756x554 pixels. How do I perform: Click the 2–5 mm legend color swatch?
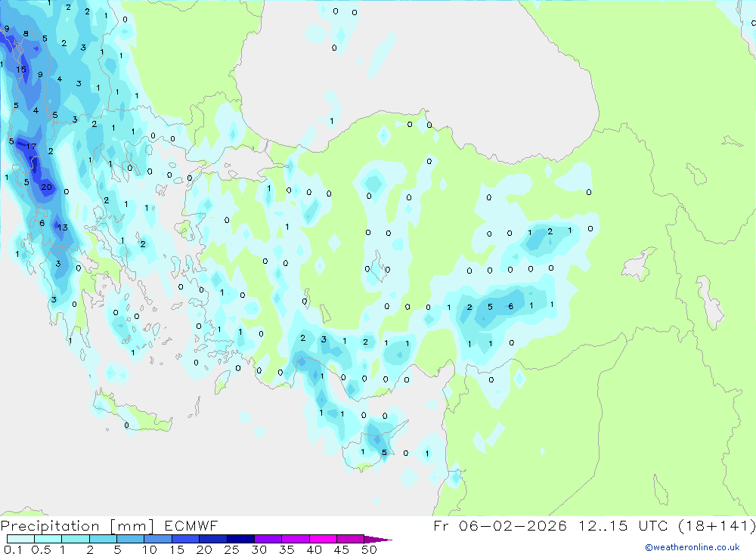[103, 539]
